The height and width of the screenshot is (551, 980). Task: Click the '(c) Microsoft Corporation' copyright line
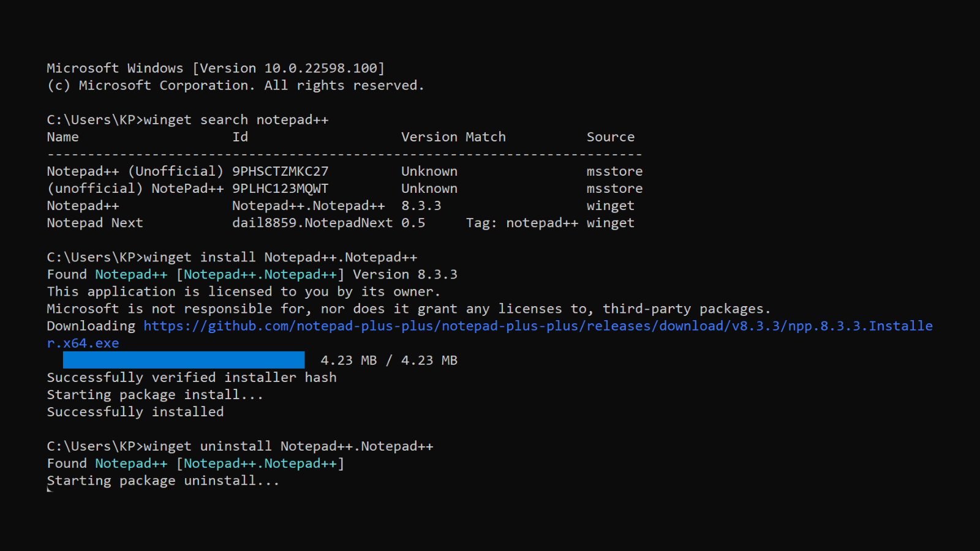[236, 86]
